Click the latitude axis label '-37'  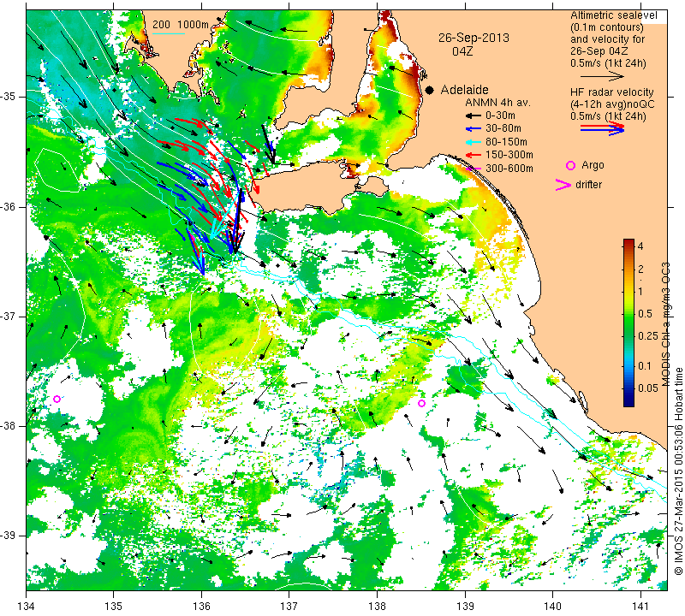(9, 316)
